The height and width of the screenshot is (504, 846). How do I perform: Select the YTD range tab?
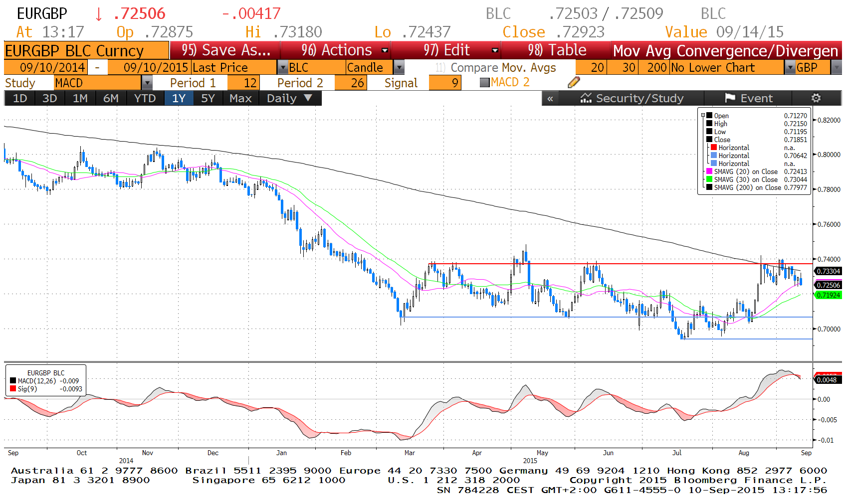(x=145, y=98)
